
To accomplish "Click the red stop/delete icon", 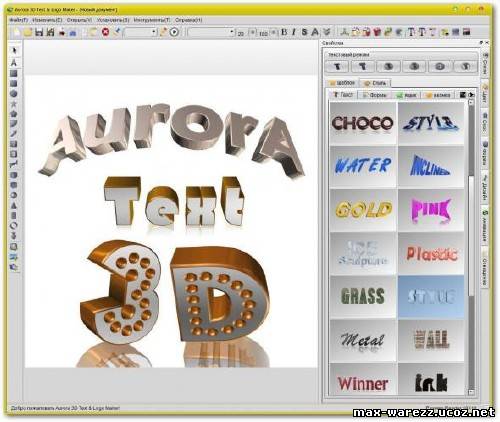I will [x=105, y=32].
